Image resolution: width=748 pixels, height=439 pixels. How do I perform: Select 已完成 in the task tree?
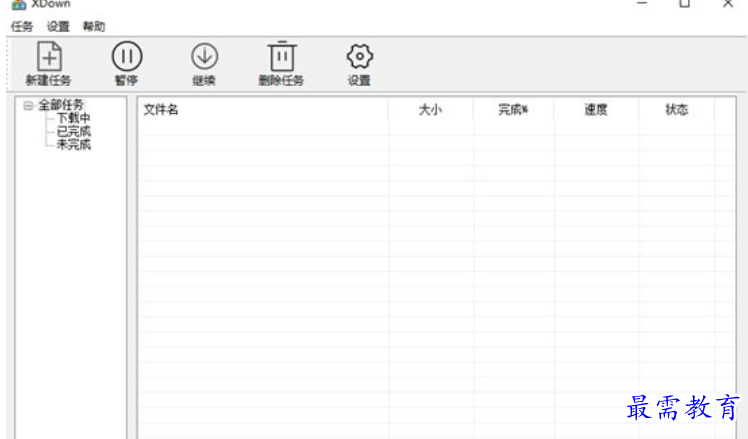(73, 131)
